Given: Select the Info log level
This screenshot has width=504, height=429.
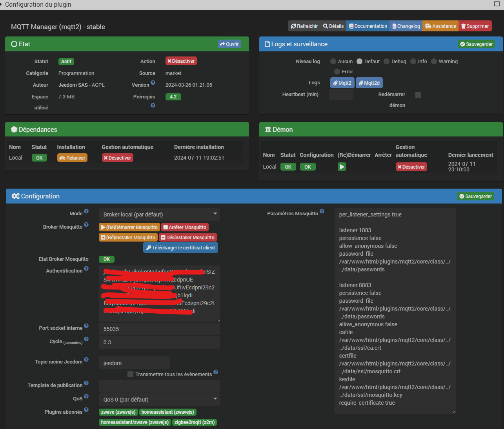Looking at the screenshot, I should pos(413,62).
